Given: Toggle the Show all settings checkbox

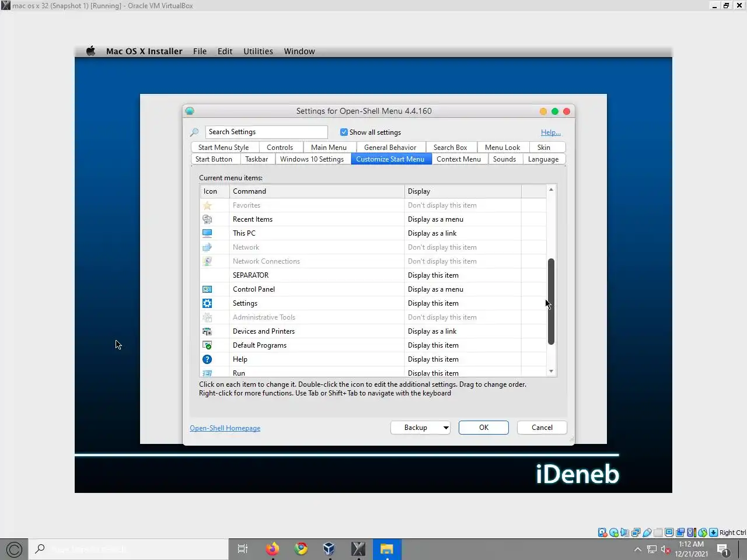Looking at the screenshot, I should tap(344, 132).
